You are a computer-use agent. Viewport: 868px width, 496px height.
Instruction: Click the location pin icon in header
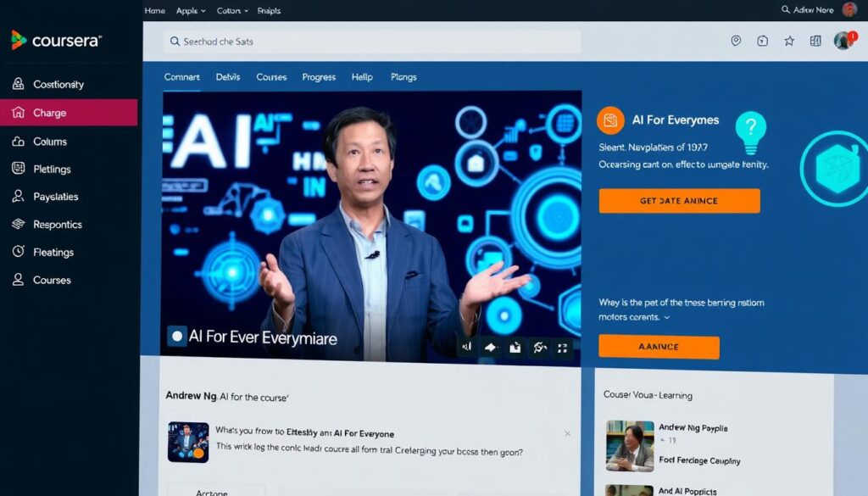coord(736,41)
